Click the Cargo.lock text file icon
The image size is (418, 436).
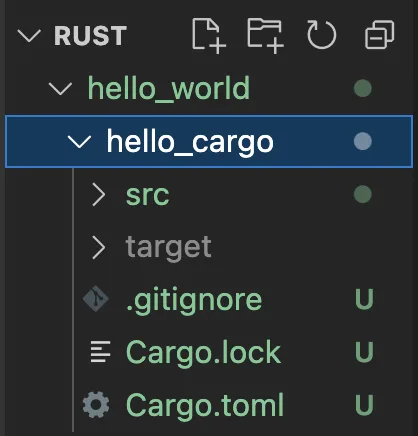pyautogui.click(x=100, y=352)
